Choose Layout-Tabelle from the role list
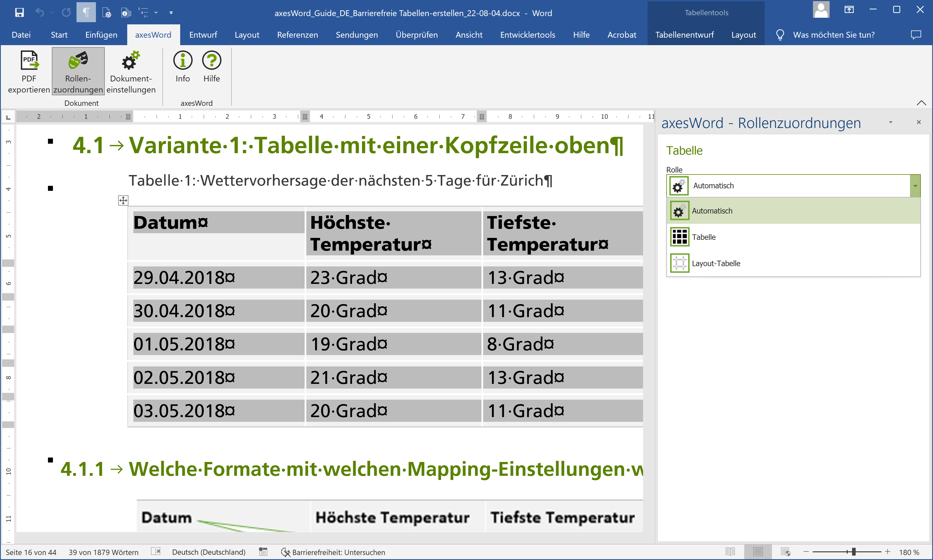 pyautogui.click(x=716, y=263)
